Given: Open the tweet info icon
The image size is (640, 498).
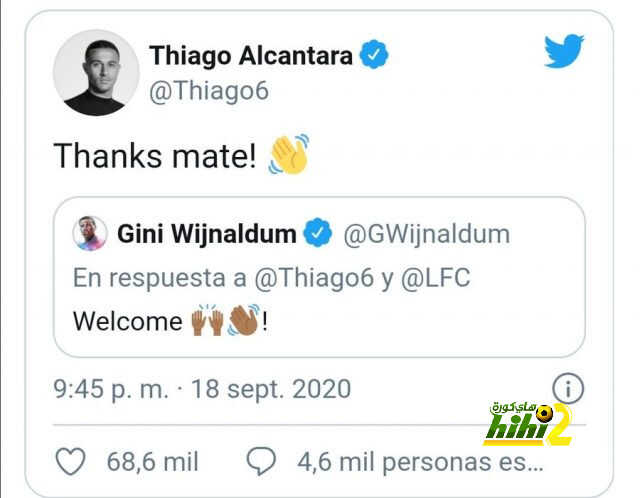Looking at the screenshot, I should 568,388.
